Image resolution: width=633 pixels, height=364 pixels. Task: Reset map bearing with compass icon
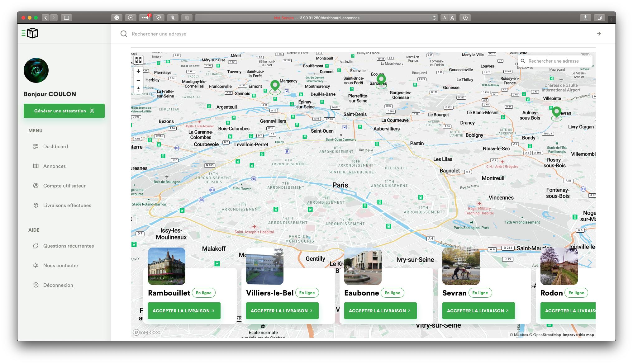coord(138,89)
